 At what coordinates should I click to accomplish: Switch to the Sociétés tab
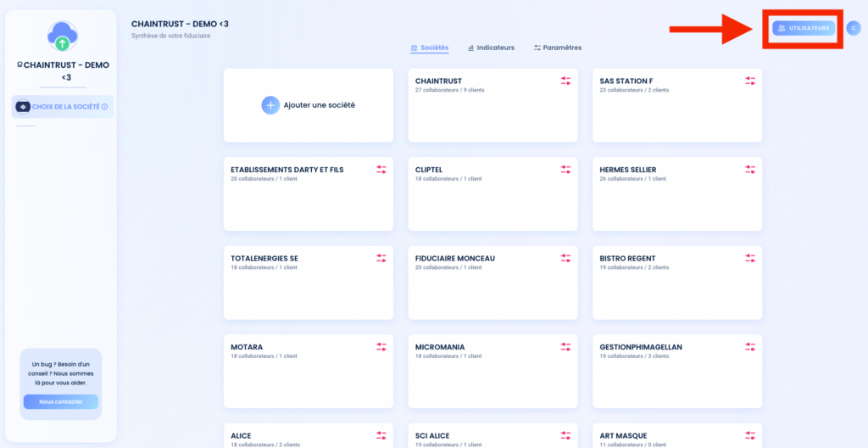430,48
